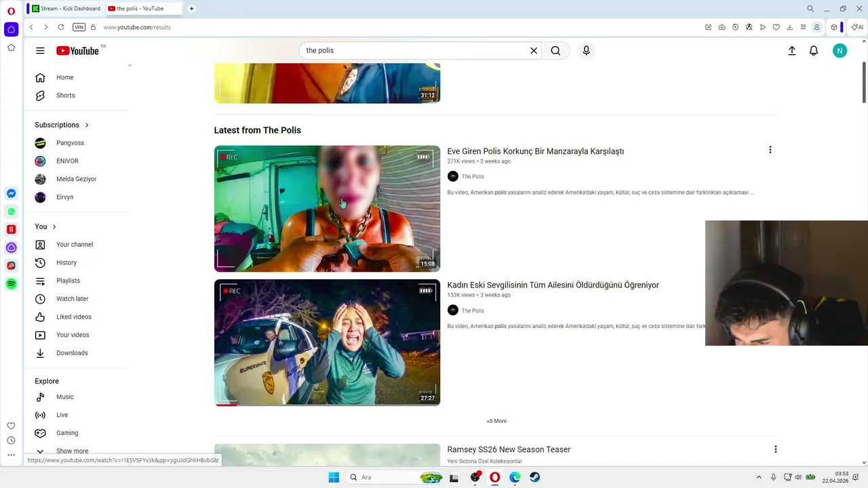Go forward in browser history

[45, 27]
